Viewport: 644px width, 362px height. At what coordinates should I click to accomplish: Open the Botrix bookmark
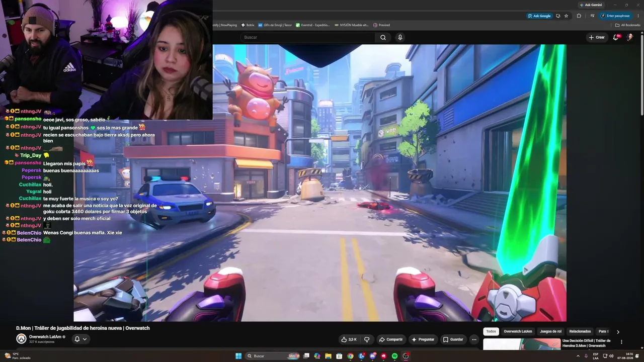pyautogui.click(x=248, y=25)
